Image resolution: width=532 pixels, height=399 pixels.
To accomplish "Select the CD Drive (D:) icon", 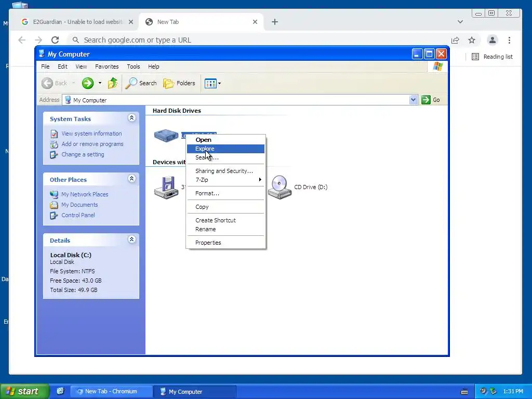I will click(x=280, y=187).
